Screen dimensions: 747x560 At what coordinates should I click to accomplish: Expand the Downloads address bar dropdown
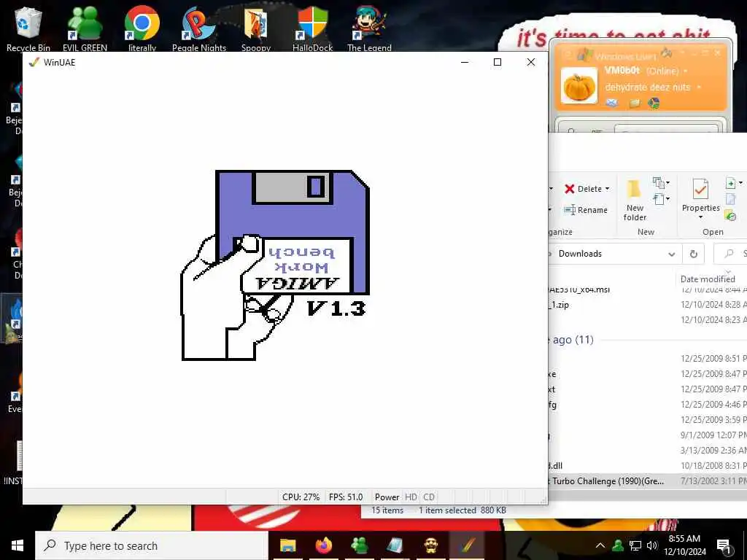(x=672, y=254)
